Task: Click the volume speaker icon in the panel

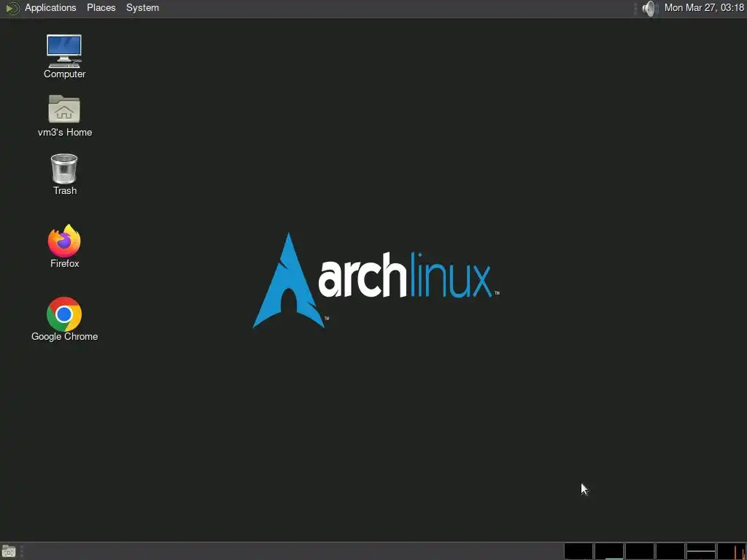Action: (x=649, y=8)
